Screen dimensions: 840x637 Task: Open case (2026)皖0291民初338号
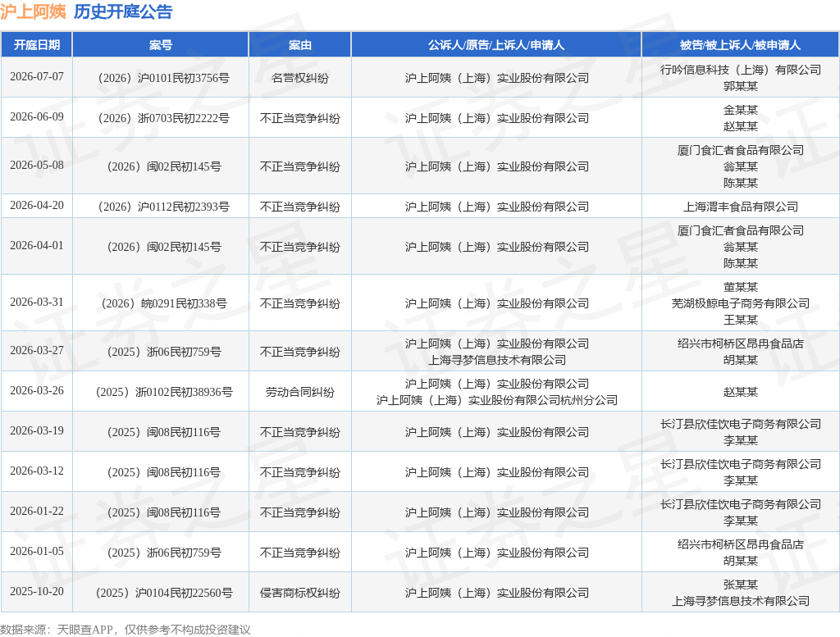(164, 303)
